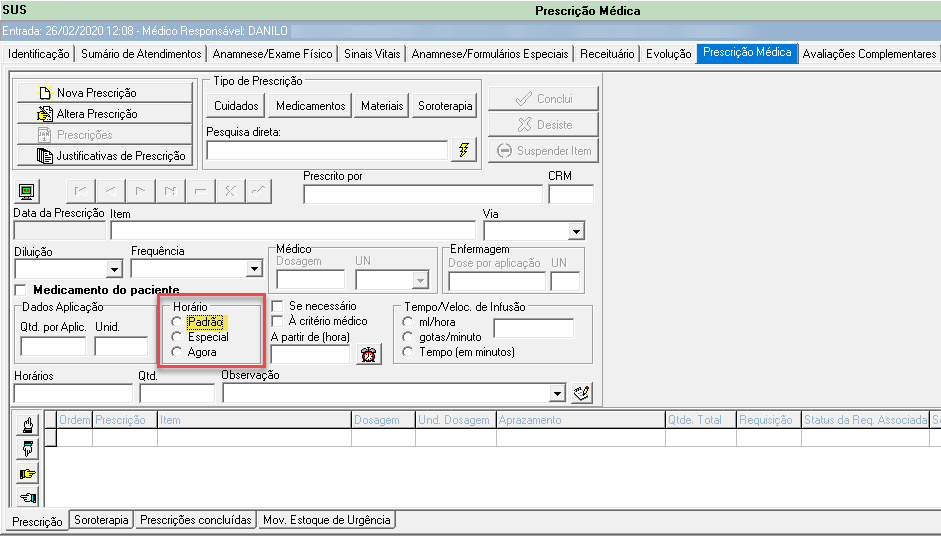Click the hand pointing left icon
The width and height of the screenshot is (941, 536).
point(28,497)
